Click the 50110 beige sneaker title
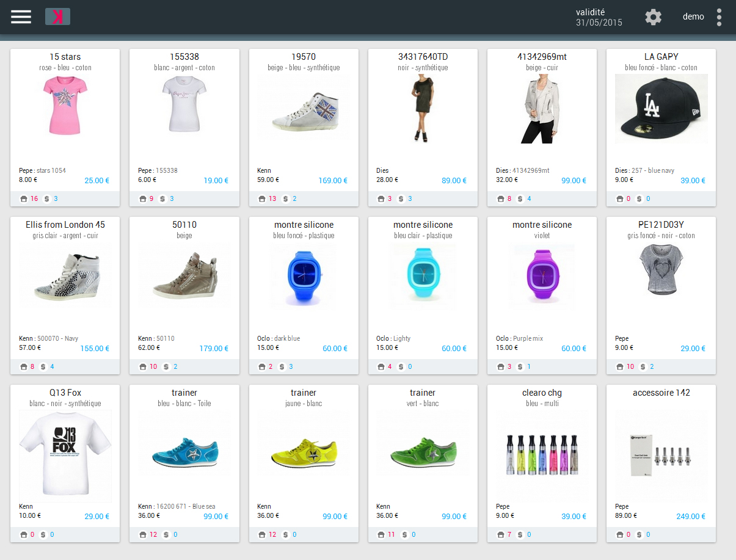 (x=184, y=225)
